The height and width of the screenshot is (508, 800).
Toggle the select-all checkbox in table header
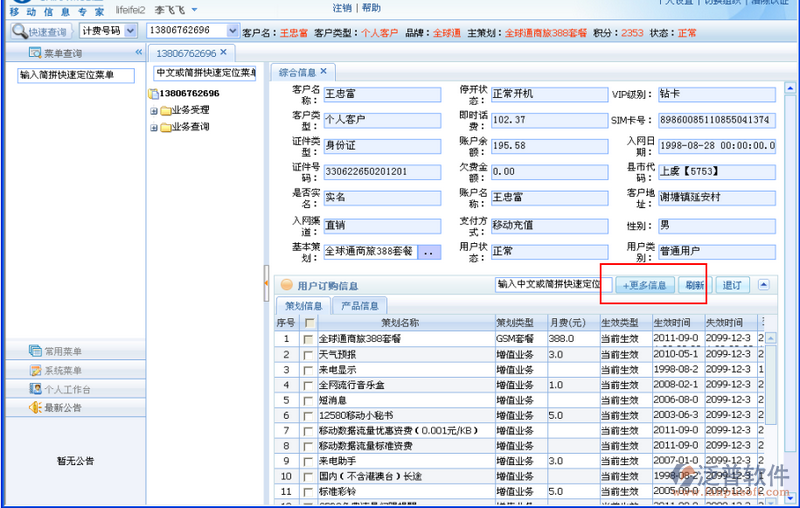309,323
